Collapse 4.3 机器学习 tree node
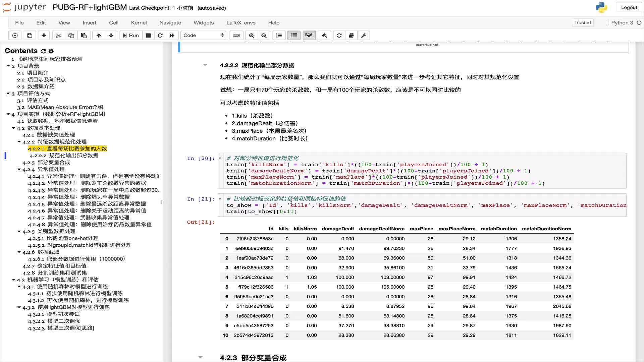The width and height of the screenshot is (644, 362). (13, 280)
